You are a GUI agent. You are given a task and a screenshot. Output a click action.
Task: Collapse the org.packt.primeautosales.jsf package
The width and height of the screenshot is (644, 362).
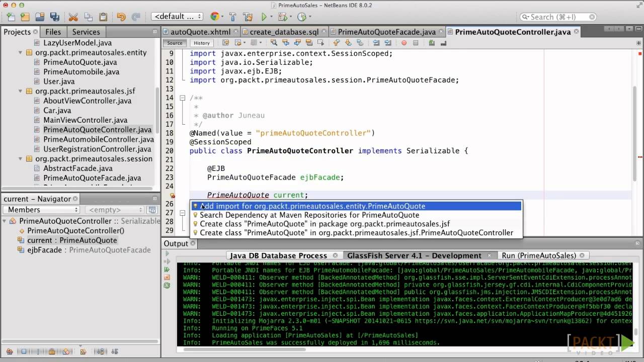[21, 92]
